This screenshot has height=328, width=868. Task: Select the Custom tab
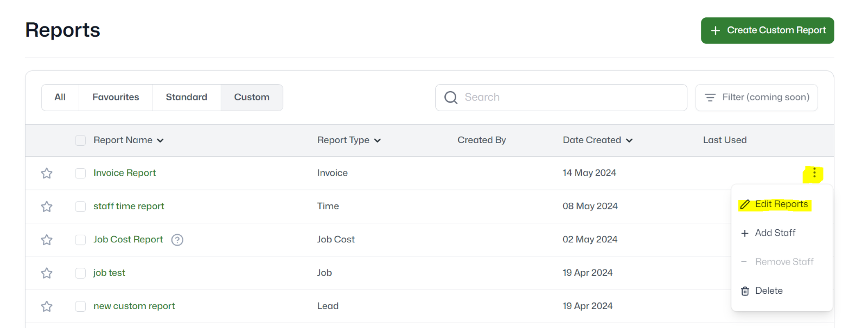(x=252, y=98)
